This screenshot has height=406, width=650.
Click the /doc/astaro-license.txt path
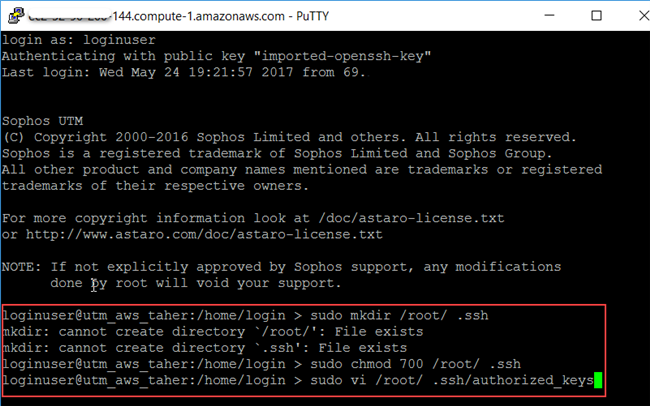tap(411, 218)
